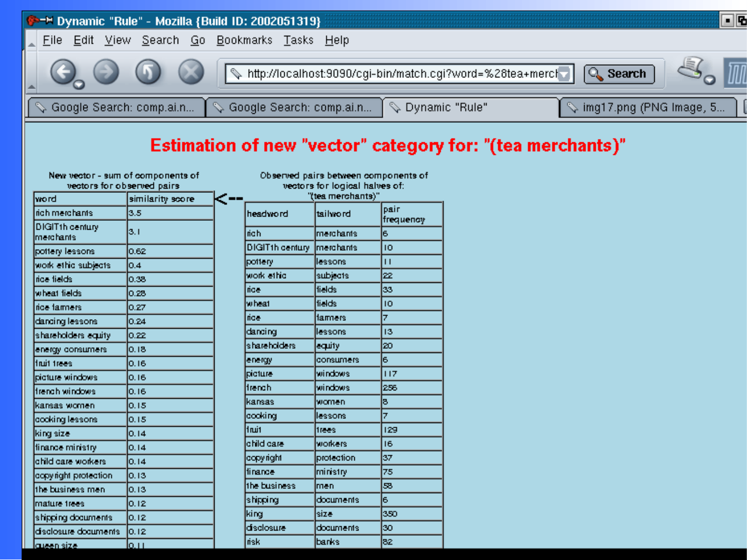The height and width of the screenshot is (560, 747).
Task: Click the Forward navigation arrow button
Action: coord(106,72)
